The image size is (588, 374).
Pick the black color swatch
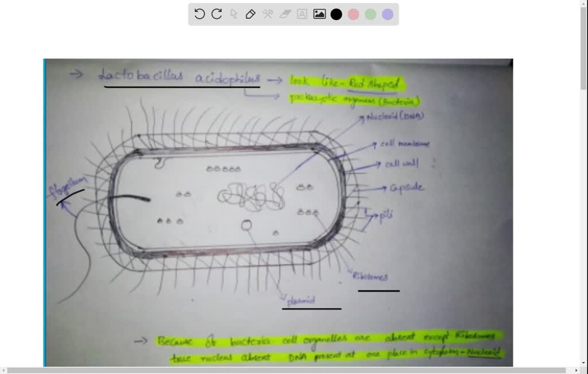(x=336, y=14)
